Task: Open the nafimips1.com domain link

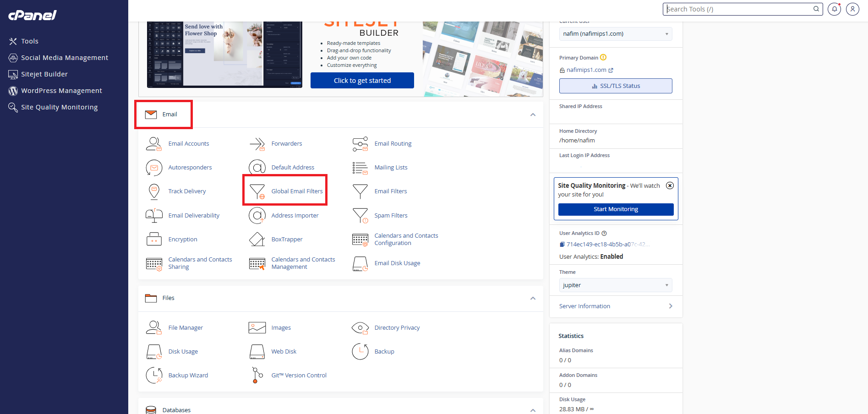Action: tap(586, 70)
